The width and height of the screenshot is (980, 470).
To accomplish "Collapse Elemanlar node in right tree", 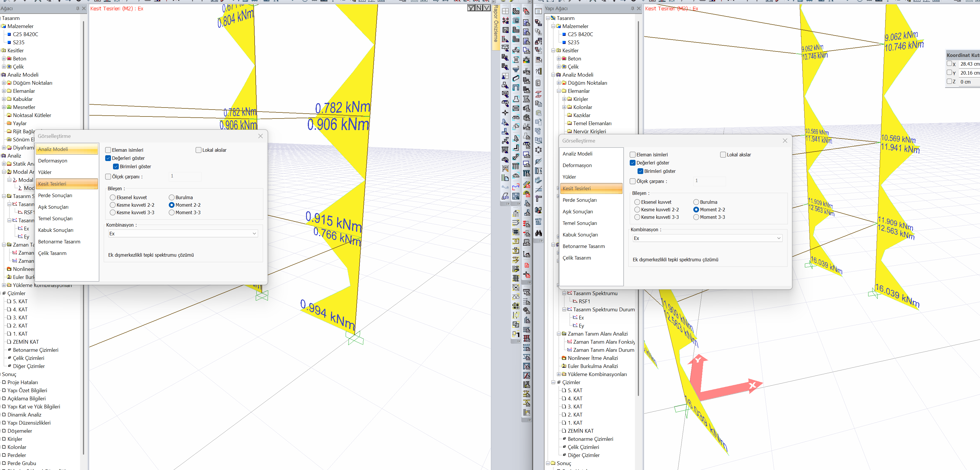I will 559,91.
